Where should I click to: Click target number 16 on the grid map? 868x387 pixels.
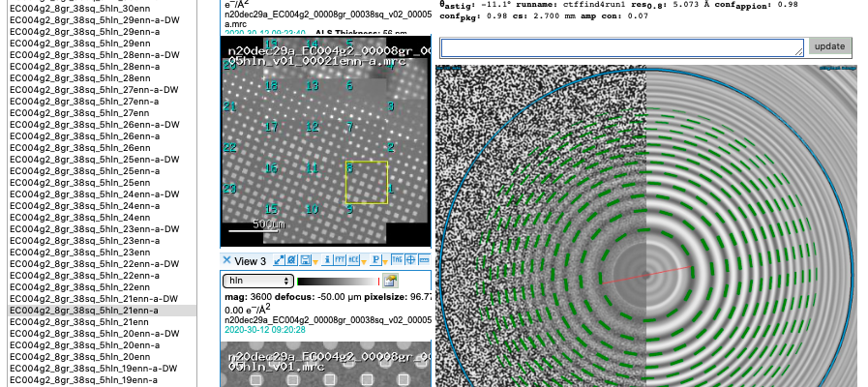click(x=271, y=167)
